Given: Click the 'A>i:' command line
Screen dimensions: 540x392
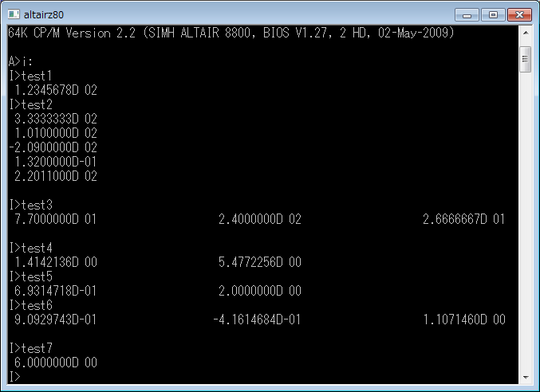Looking at the screenshot, I should [x=21, y=61].
